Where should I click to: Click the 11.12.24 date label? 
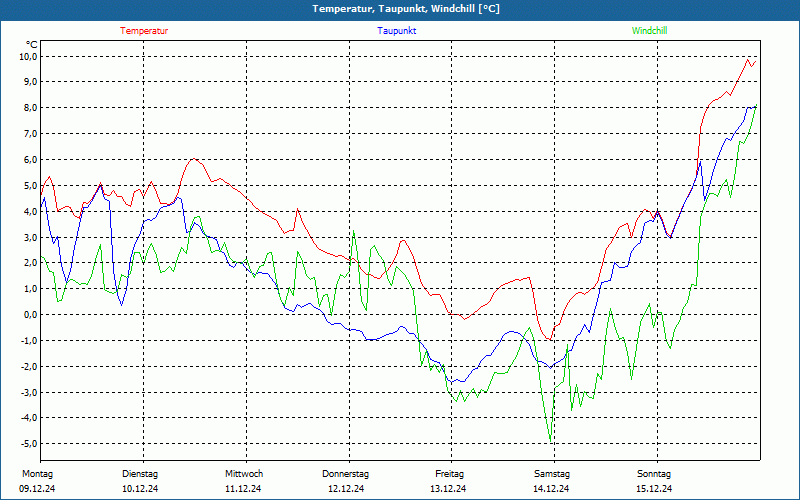point(243,489)
